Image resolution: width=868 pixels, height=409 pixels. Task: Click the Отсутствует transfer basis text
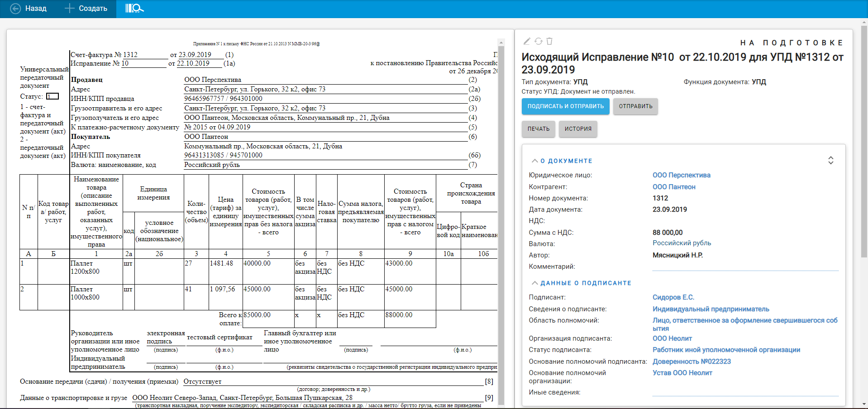pos(202,381)
